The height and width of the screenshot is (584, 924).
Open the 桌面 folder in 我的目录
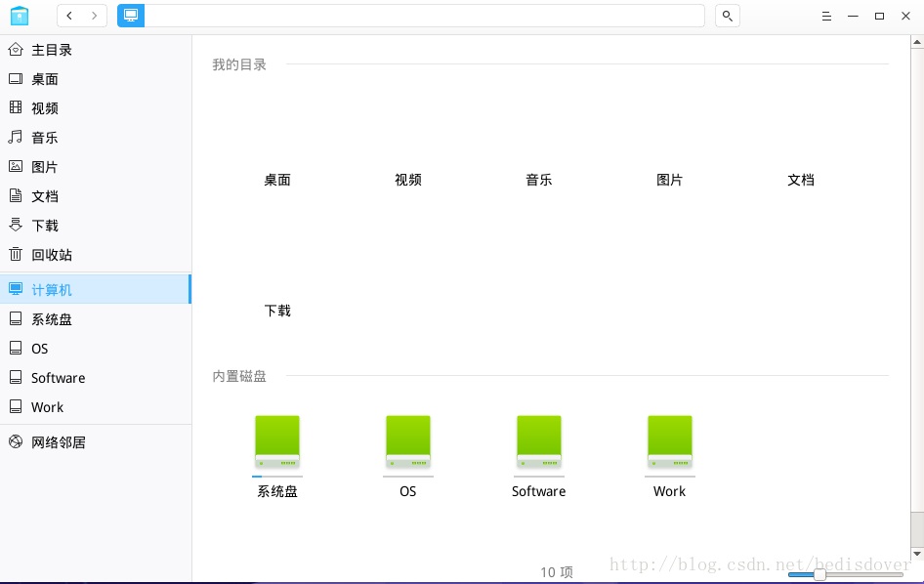(x=277, y=146)
